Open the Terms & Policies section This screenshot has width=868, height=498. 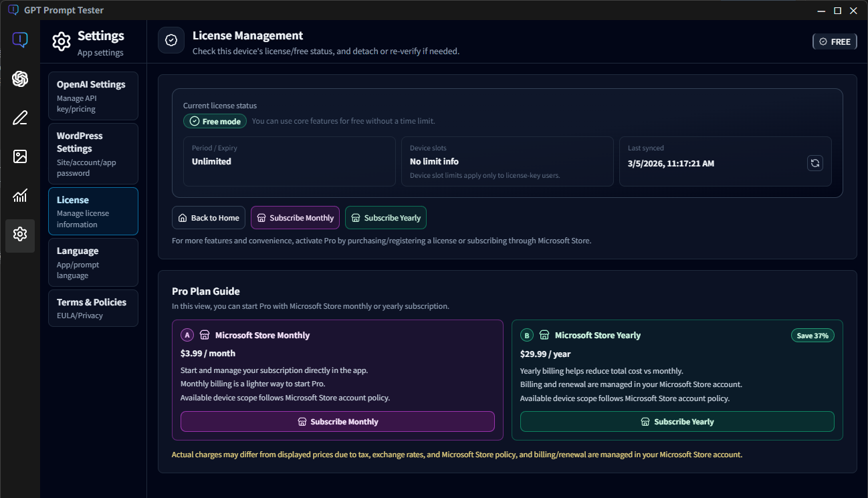pyautogui.click(x=93, y=307)
